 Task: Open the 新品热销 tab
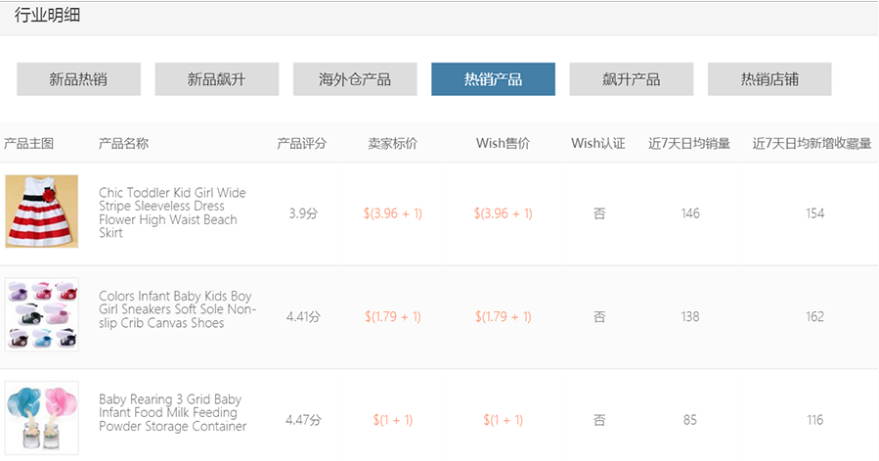[78, 80]
